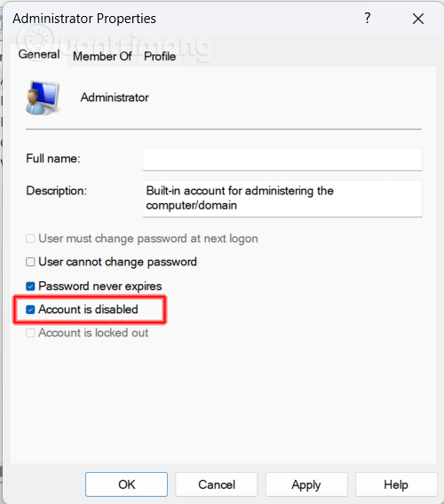Viewport: 444px width, 504px height.
Task: Click inside the Description text box
Action: pos(282,199)
